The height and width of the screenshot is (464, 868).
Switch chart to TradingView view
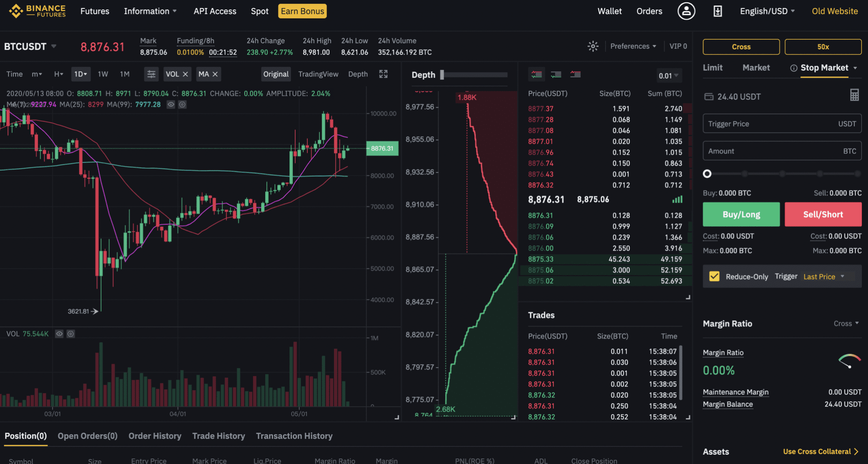click(318, 74)
